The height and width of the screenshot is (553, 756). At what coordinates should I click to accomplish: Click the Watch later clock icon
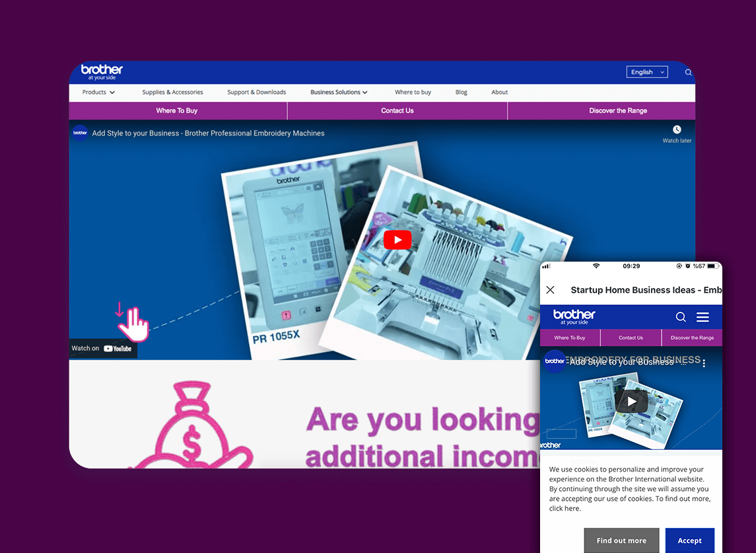point(677,129)
